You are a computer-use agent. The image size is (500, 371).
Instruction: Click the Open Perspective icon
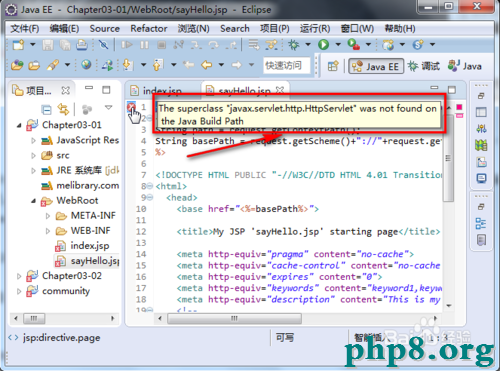[333, 66]
